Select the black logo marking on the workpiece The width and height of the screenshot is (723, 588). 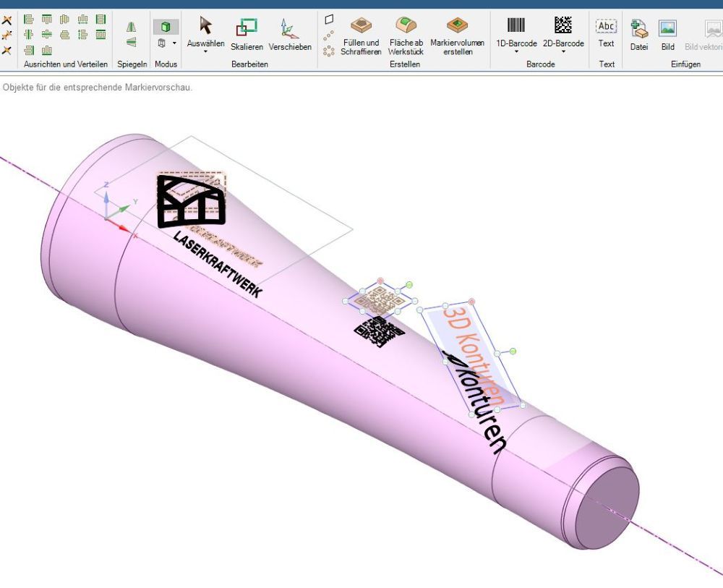(x=192, y=202)
